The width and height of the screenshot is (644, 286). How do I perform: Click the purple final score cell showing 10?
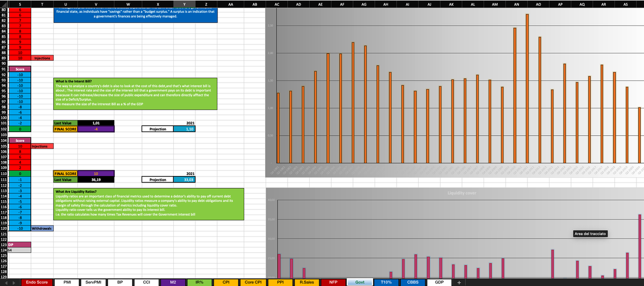tap(97, 174)
